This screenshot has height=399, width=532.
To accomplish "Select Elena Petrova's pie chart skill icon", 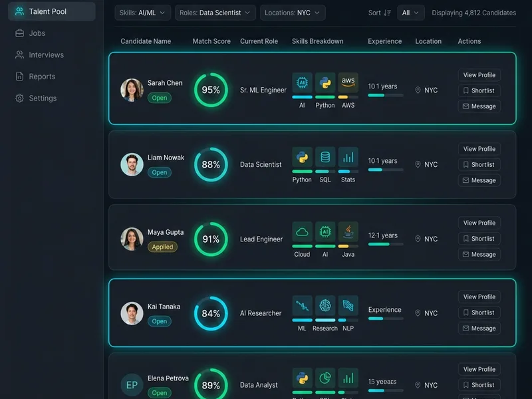I will pyautogui.click(x=325, y=378).
